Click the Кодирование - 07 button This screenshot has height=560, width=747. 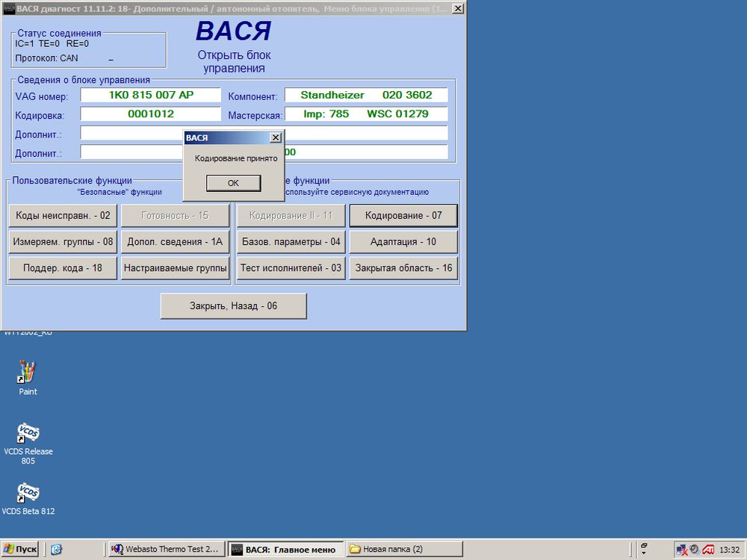[x=403, y=215]
